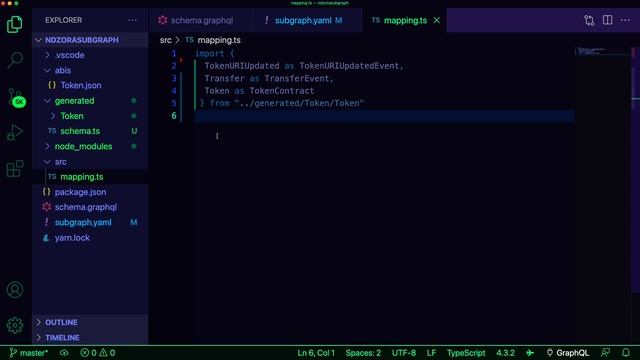Click the feedback icon in status bar
The height and width of the screenshot is (360, 640).
(x=605, y=353)
